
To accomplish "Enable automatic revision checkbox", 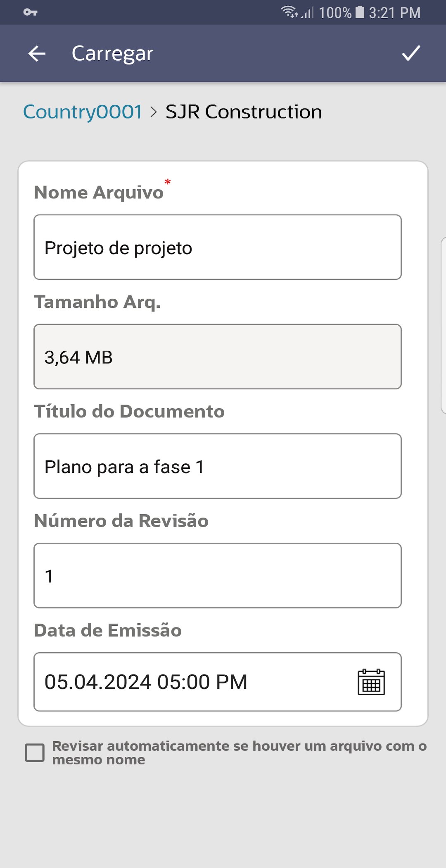I will point(35,753).
